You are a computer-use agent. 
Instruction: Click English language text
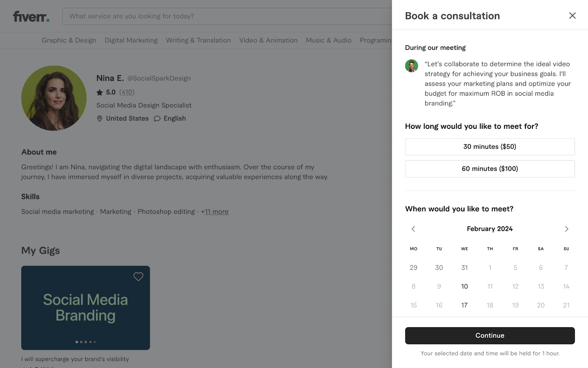[175, 118]
